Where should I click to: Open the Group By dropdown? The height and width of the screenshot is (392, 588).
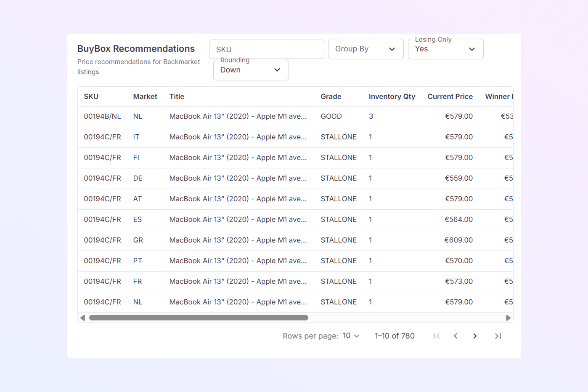click(366, 49)
